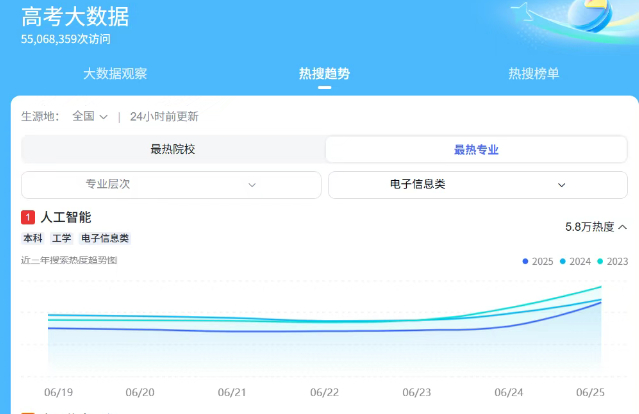Image resolution: width=639 pixels, height=414 pixels.
Task: Toggle the 2023 legend series
Action: pyautogui.click(x=613, y=261)
